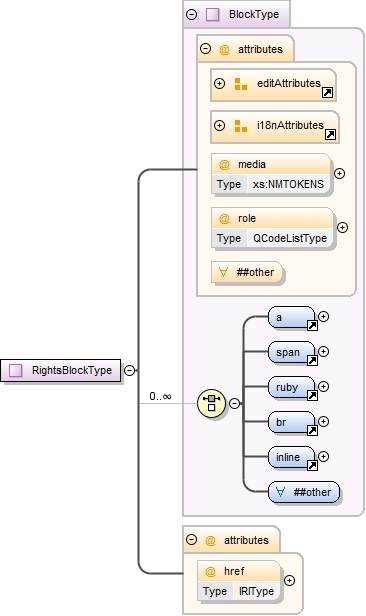Click the reference arrow on br element

pyautogui.click(x=312, y=431)
